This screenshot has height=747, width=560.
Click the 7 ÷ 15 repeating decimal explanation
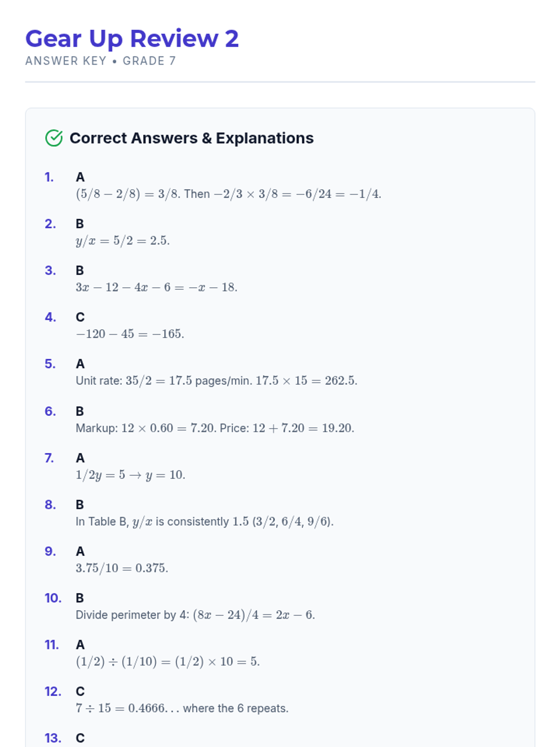point(182,709)
